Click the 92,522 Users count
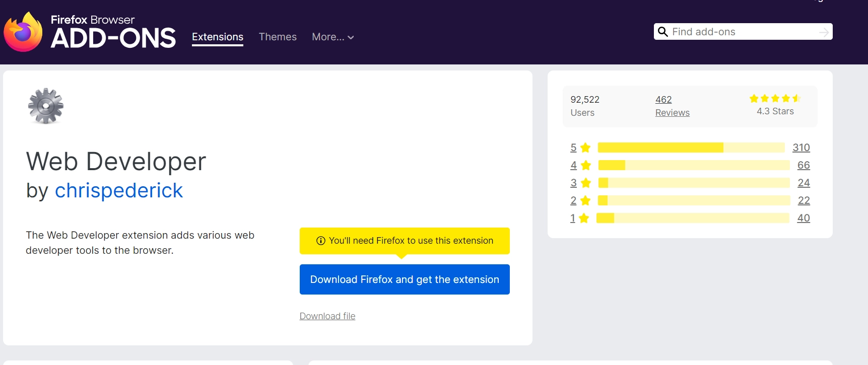This screenshot has height=365, width=868. [x=585, y=100]
